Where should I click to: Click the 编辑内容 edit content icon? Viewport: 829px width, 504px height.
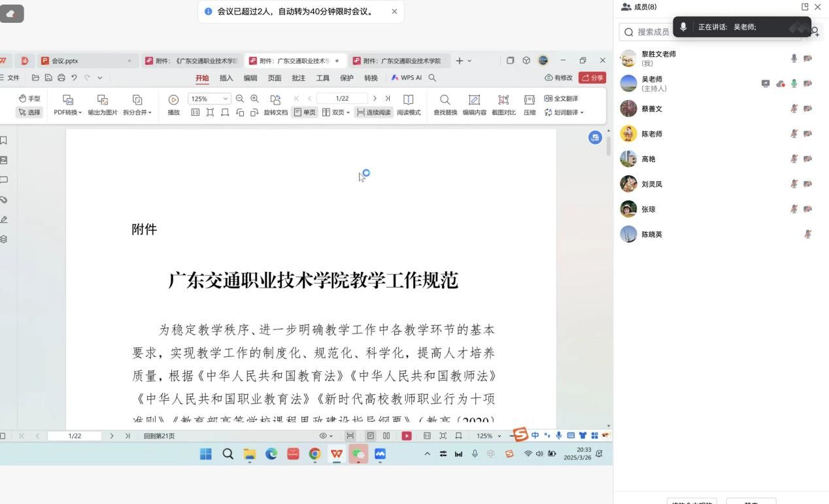click(x=474, y=100)
